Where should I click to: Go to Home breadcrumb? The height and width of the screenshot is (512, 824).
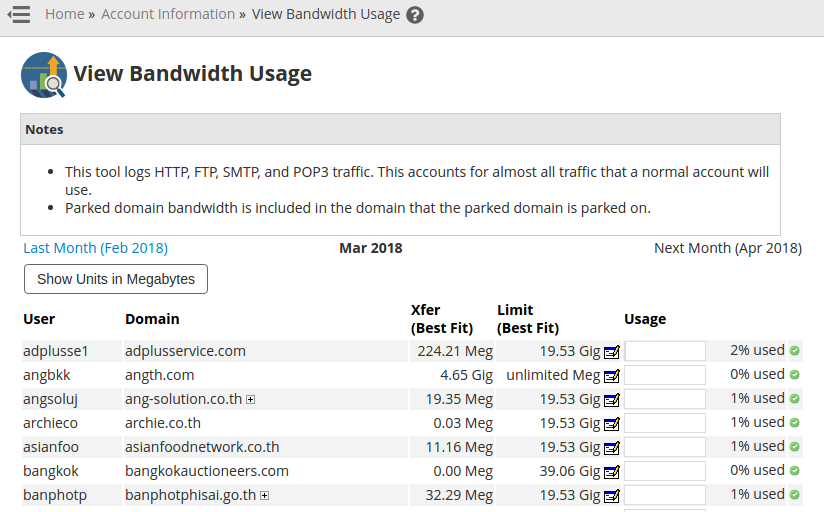(x=64, y=14)
